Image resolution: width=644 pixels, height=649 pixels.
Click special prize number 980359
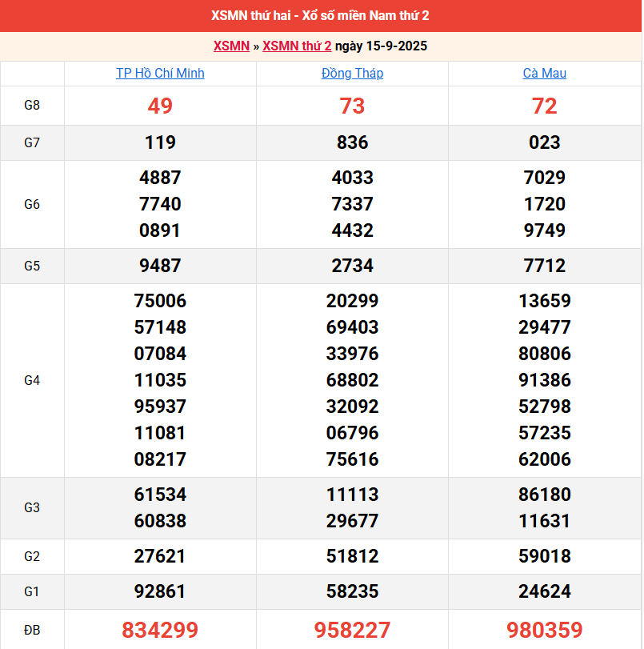click(544, 631)
